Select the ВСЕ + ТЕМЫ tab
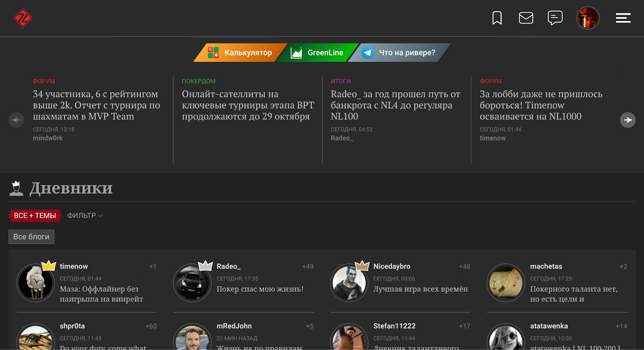The width and height of the screenshot is (644, 350). [35, 216]
